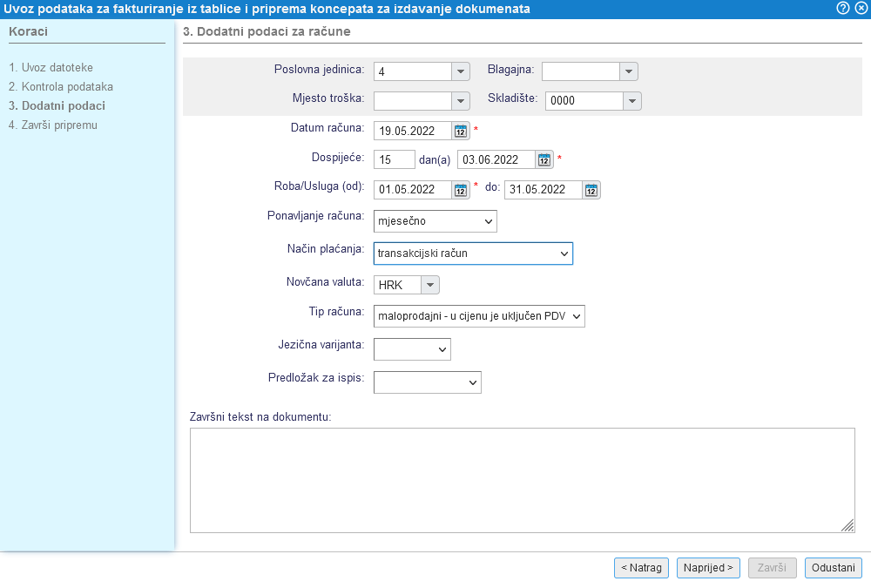
Task: Click in the Završni tekst textarea
Action: 522,479
